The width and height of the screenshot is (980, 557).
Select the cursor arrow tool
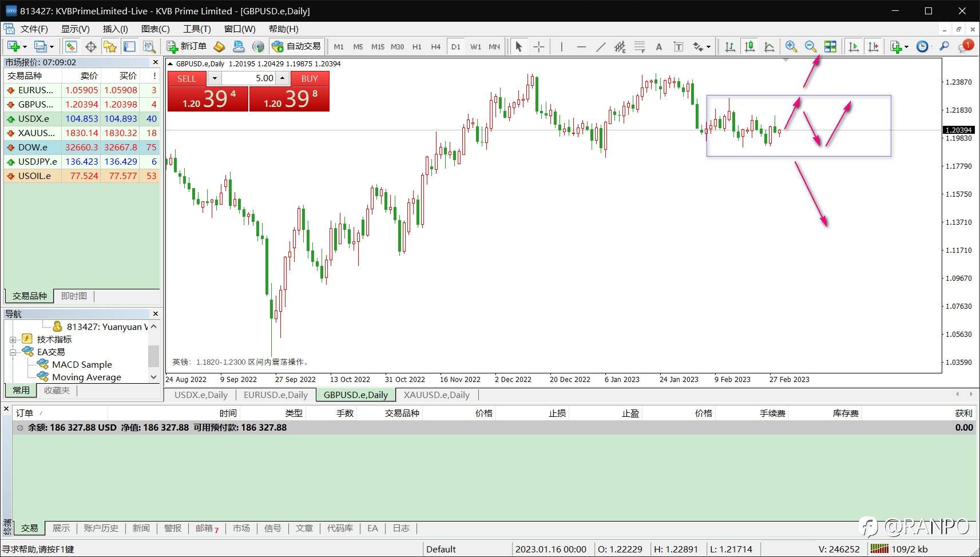[519, 46]
